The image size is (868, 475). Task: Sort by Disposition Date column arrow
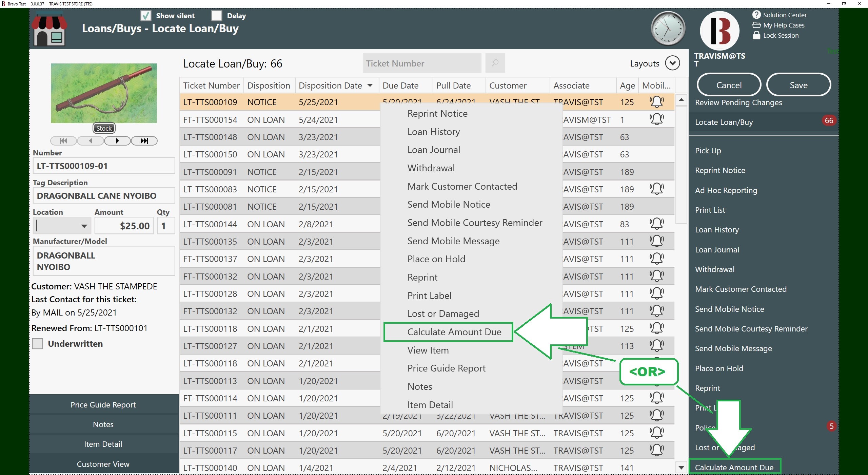pyautogui.click(x=370, y=85)
